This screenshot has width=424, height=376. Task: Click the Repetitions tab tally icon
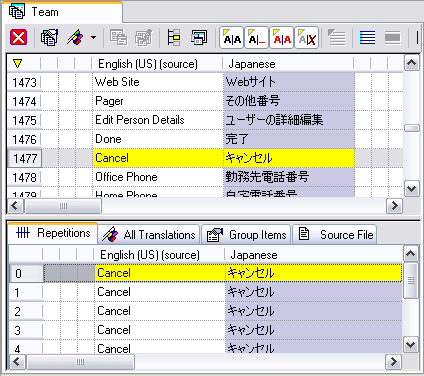click(x=23, y=233)
